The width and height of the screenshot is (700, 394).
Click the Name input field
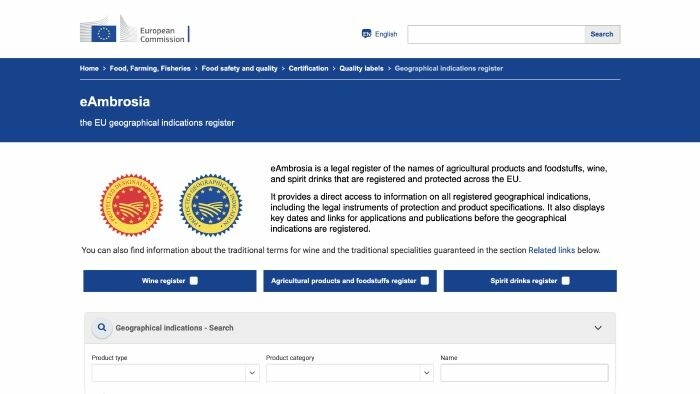(x=524, y=373)
